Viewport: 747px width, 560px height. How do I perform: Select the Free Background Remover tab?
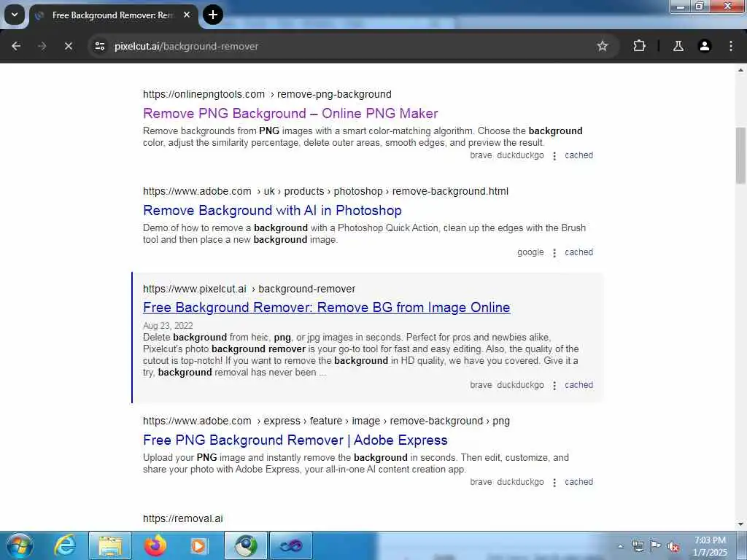(x=113, y=15)
